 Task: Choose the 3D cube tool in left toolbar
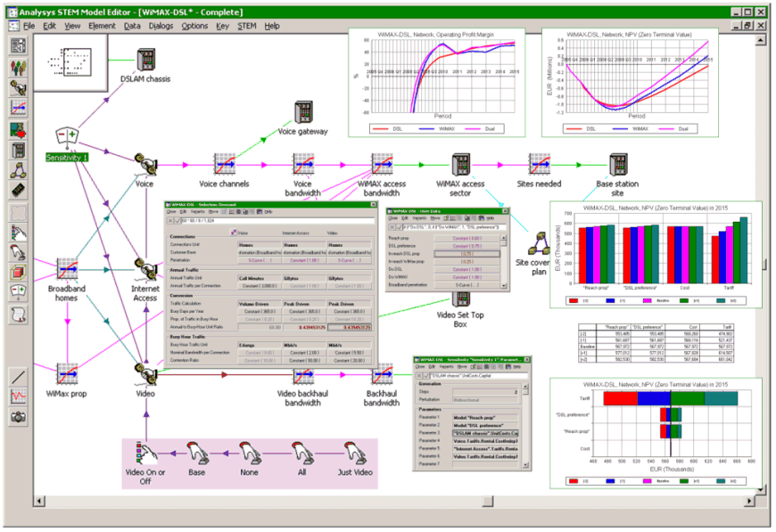click(x=19, y=273)
